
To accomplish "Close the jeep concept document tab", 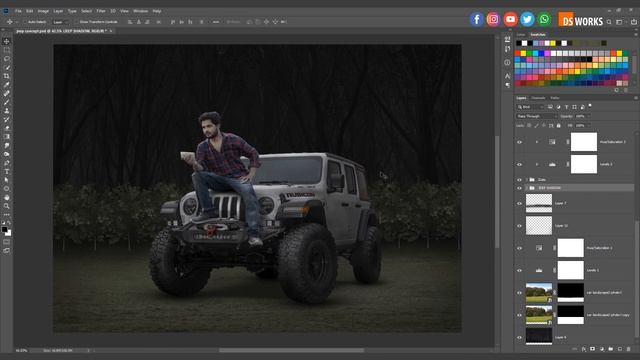I will tap(111, 31).
